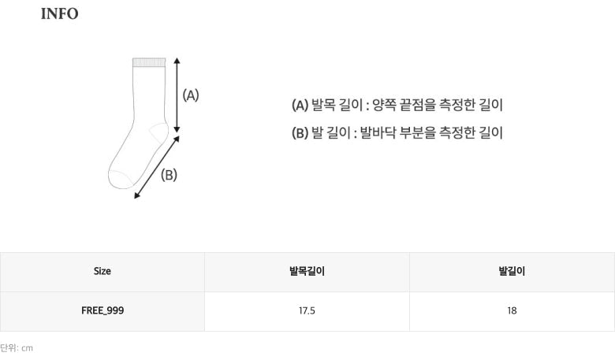Screen dimensions: 615x364
Task: Click the (A) label beside the sock
Action: [191, 95]
